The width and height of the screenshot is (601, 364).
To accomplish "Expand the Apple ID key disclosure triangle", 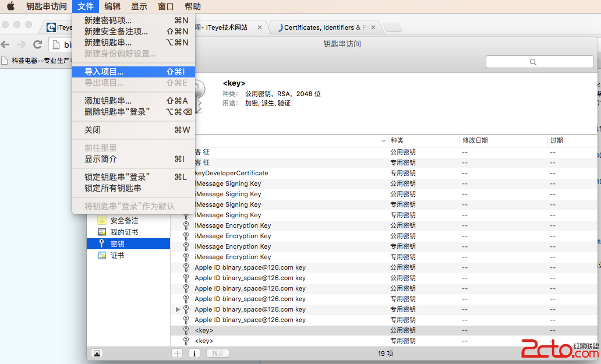I will point(178,309).
